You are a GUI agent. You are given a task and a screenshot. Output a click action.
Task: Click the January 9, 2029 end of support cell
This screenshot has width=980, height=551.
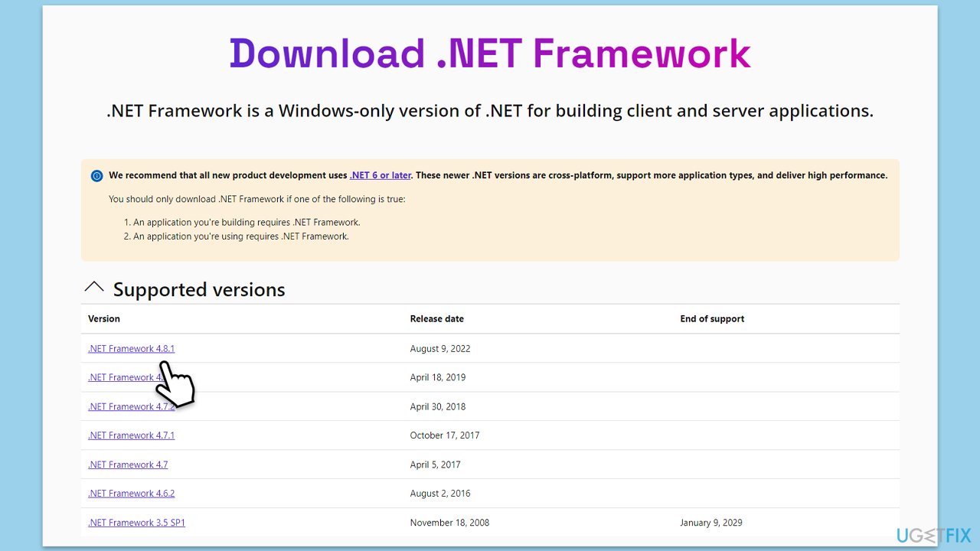click(710, 523)
